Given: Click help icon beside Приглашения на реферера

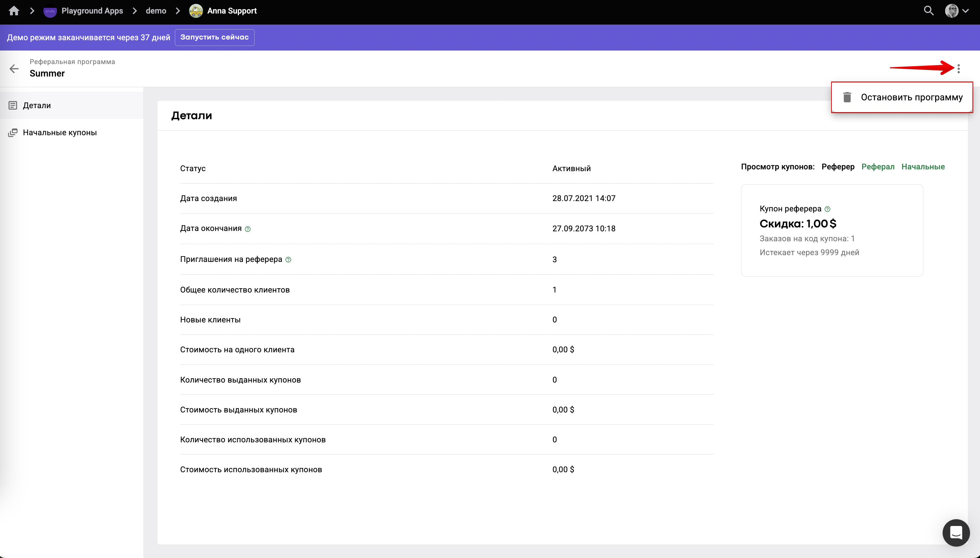Looking at the screenshot, I should 288,260.
